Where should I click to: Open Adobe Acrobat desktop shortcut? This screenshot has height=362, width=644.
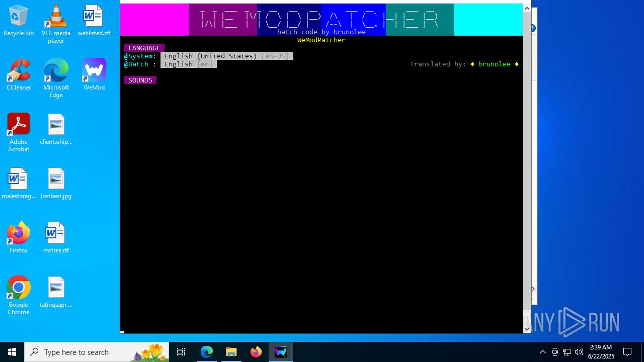[19, 133]
